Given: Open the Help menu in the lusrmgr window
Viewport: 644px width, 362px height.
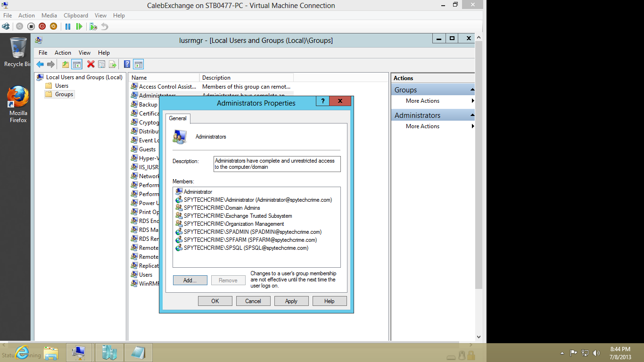Looking at the screenshot, I should (x=104, y=53).
